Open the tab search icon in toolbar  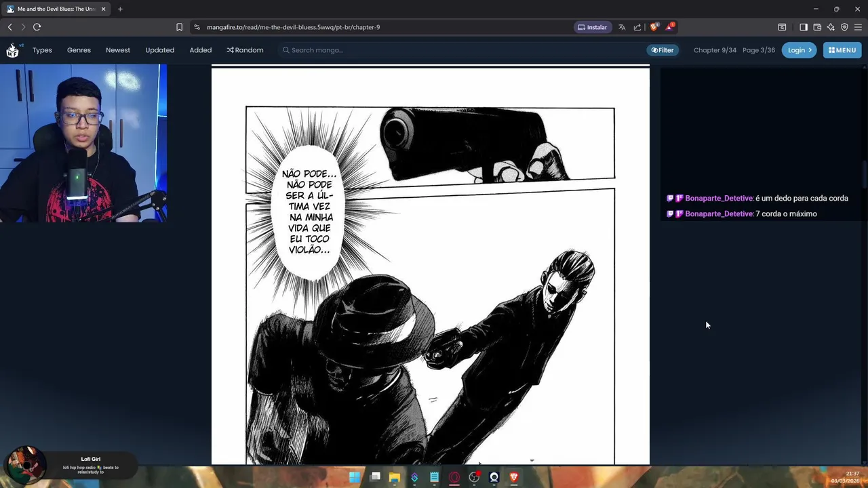(782, 27)
